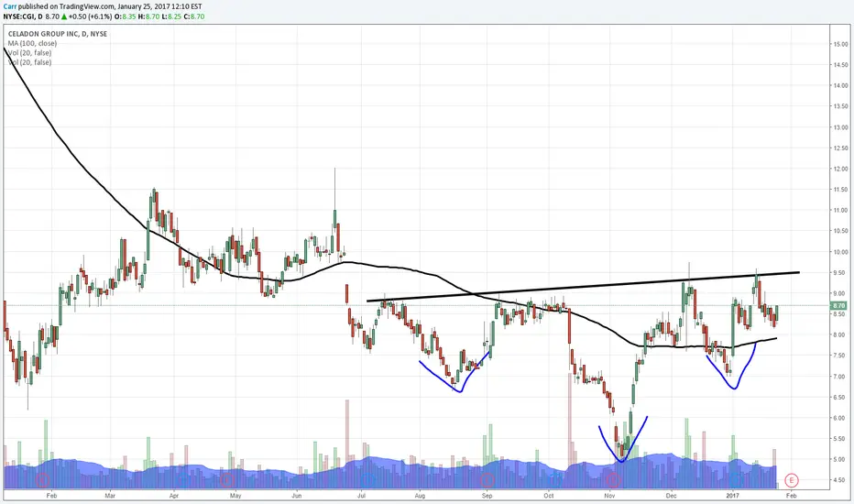854x504 pixels.
Task: Click the Carr author link
Action: 10,6
